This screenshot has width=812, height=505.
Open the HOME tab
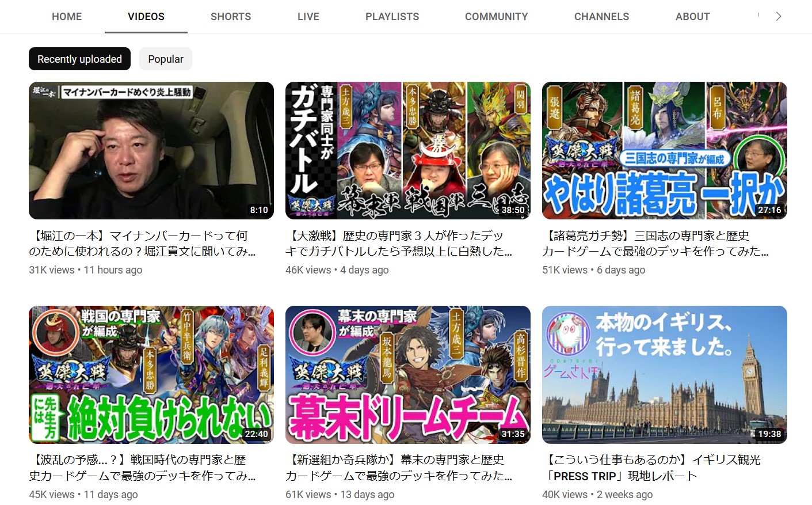pos(67,17)
